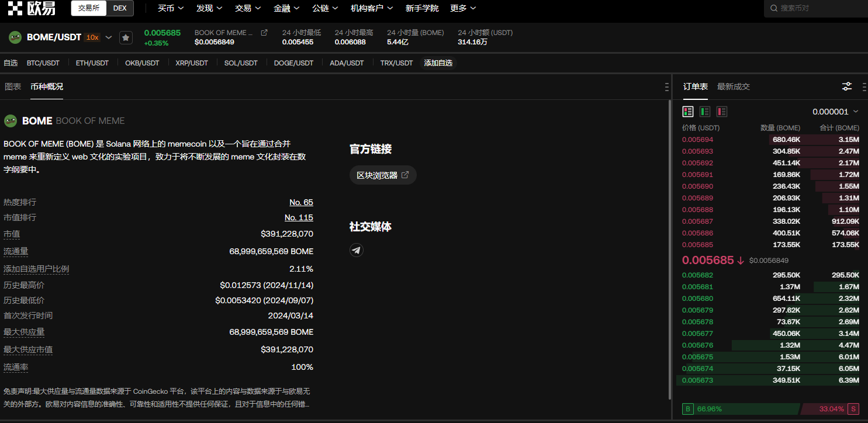Expand the 买币 menu in the navigation bar
Viewport: 868px width, 423px height.
tap(171, 8)
